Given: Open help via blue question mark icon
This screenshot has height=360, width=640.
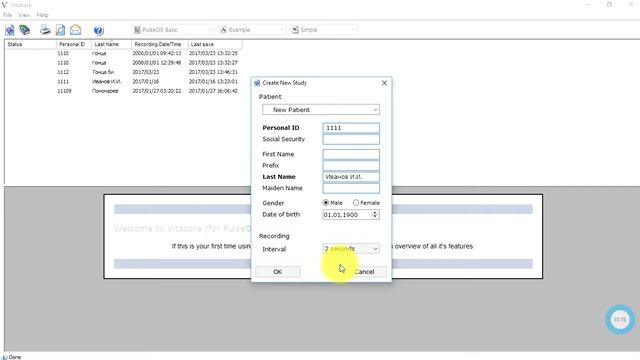Looking at the screenshot, I should (98, 30).
